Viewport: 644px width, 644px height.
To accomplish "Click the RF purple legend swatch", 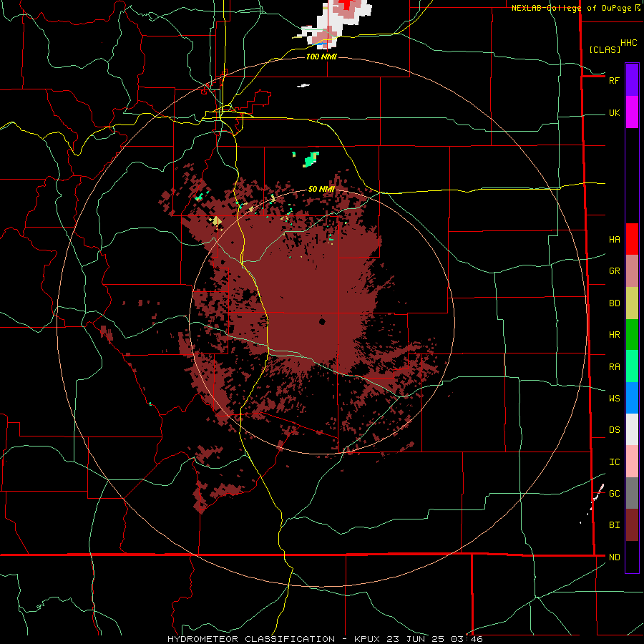I will (632, 80).
